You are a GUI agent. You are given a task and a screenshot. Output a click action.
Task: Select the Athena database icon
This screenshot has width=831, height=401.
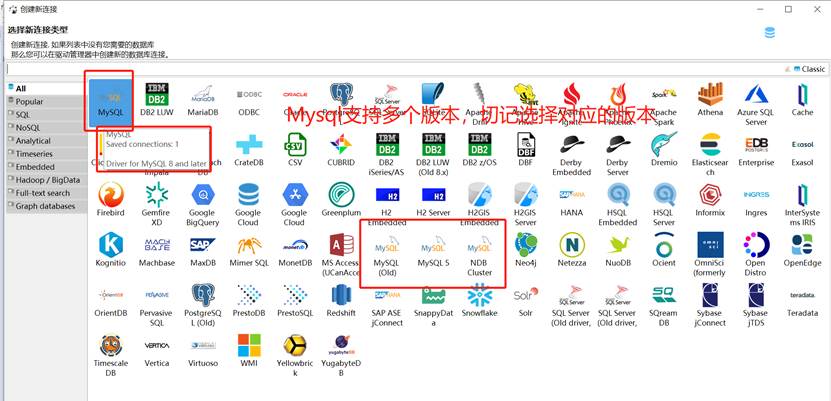[x=710, y=100]
